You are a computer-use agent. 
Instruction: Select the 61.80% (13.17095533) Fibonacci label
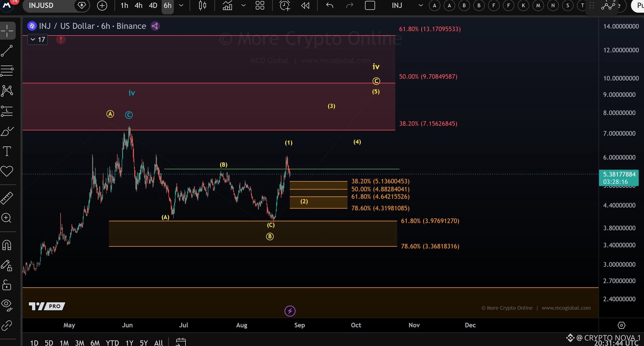(x=430, y=29)
